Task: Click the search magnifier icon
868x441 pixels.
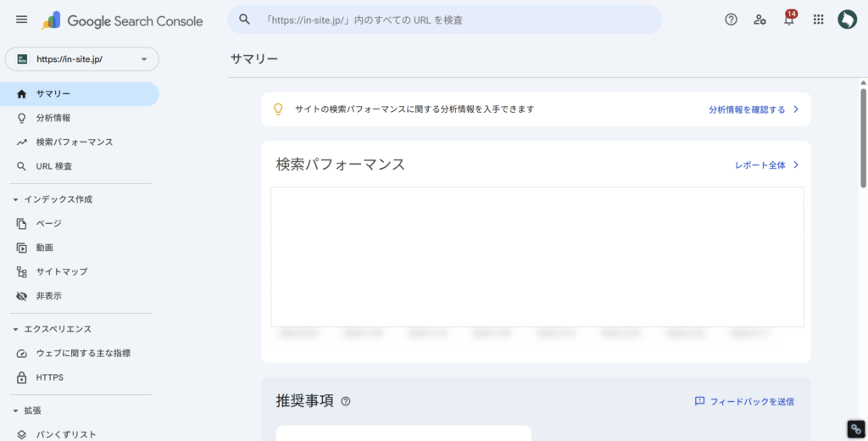Action: [x=244, y=20]
